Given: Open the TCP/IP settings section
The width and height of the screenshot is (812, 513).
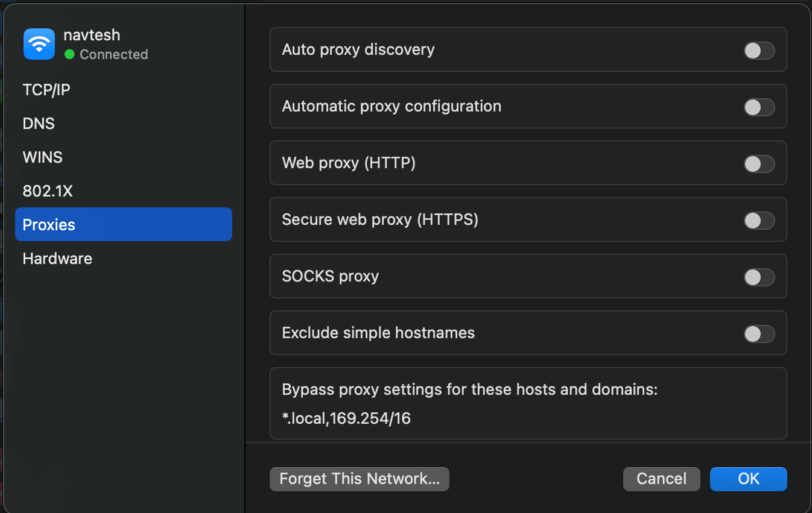Looking at the screenshot, I should click(46, 89).
